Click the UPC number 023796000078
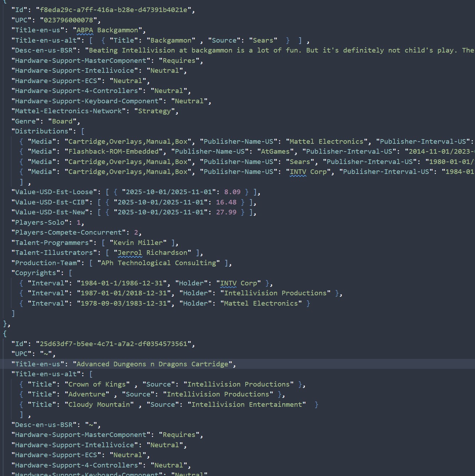Image resolution: width=475 pixels, height=476 pixels. click(70, 20)
